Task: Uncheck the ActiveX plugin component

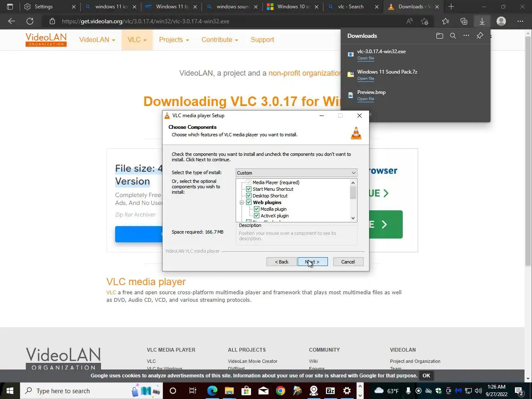Action: coord(257,216)
